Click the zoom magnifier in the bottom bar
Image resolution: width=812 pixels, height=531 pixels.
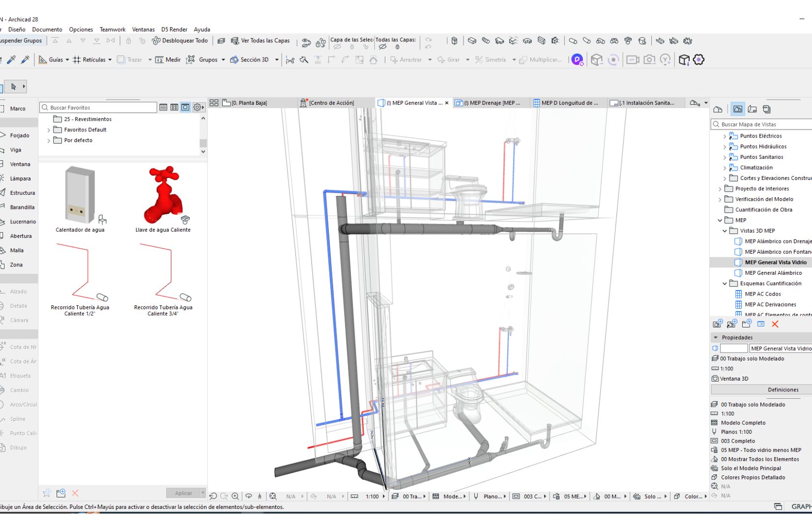coord(235,496)
